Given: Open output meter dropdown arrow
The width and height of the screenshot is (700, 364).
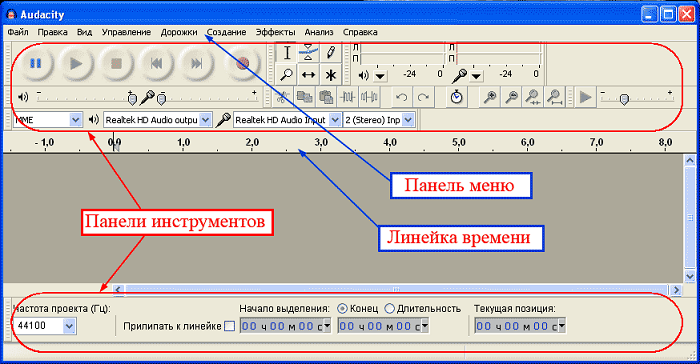Looking at the screenshot, I should pyautogui.click(x=380, y=76).
